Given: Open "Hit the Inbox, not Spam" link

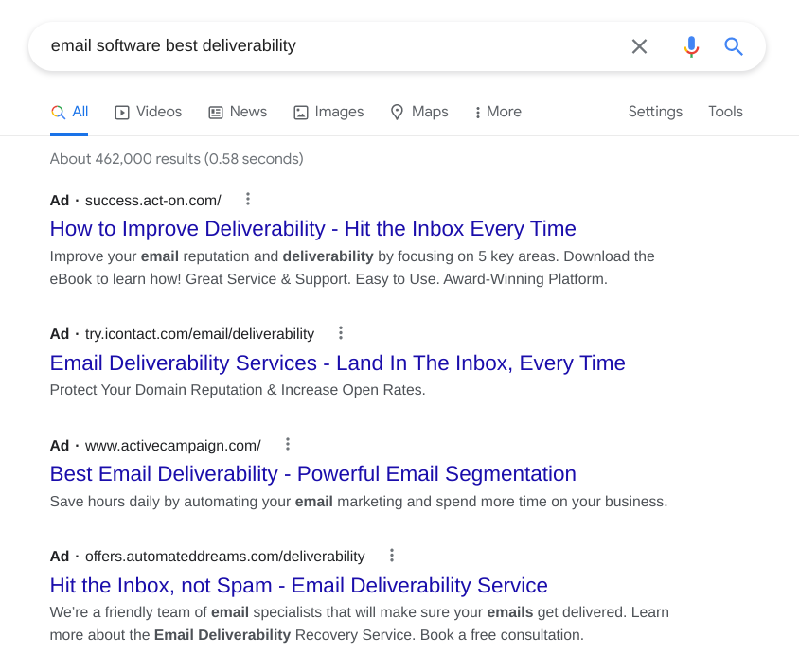Looking at the screenshot, I should coord(298,586).
